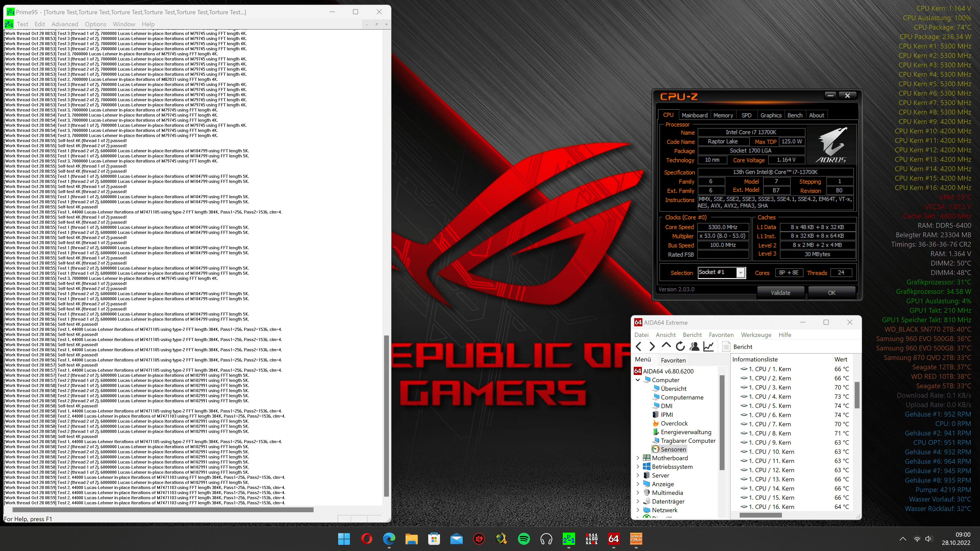Open Prime95 Advanced menu
This screenshot has height=551, width=980.
point(65,24)
